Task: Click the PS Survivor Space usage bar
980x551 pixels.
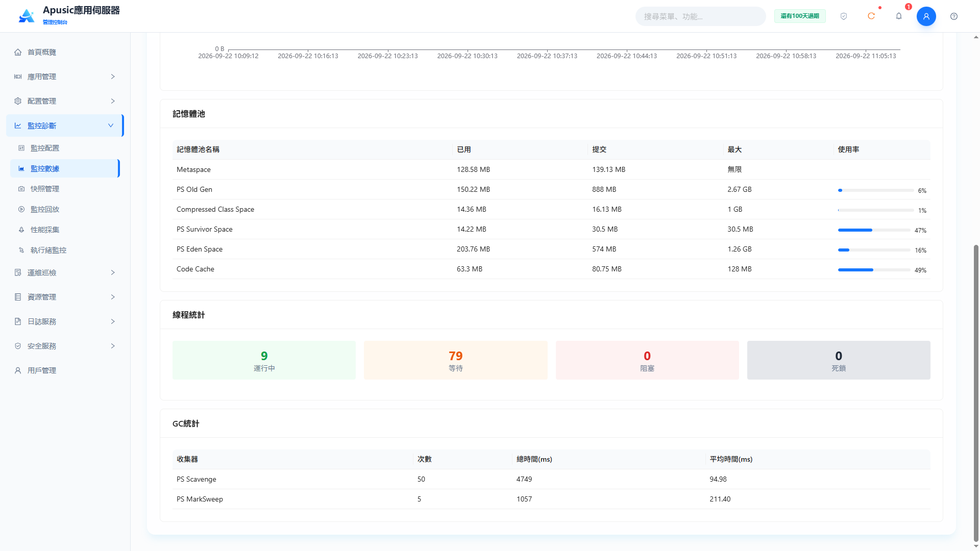Action: (874, 230)
